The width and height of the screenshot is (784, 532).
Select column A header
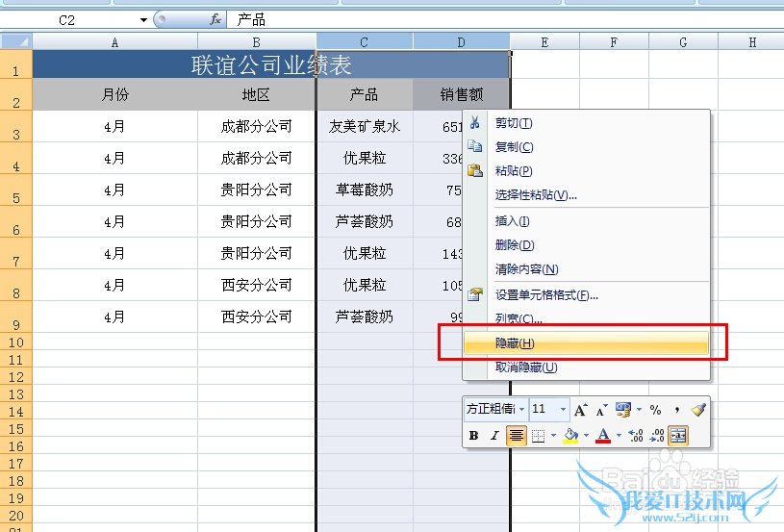point(115,42)
